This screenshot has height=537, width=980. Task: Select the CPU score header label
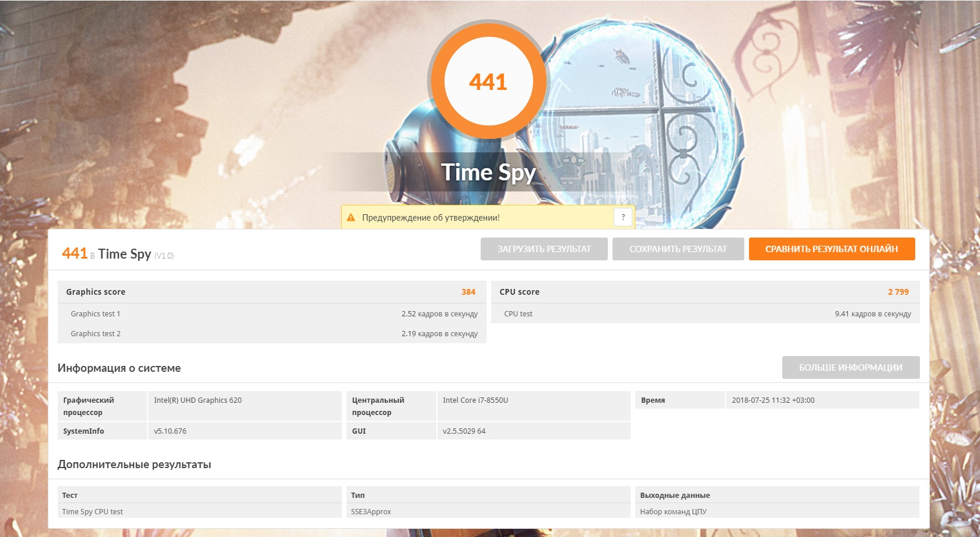519,292
